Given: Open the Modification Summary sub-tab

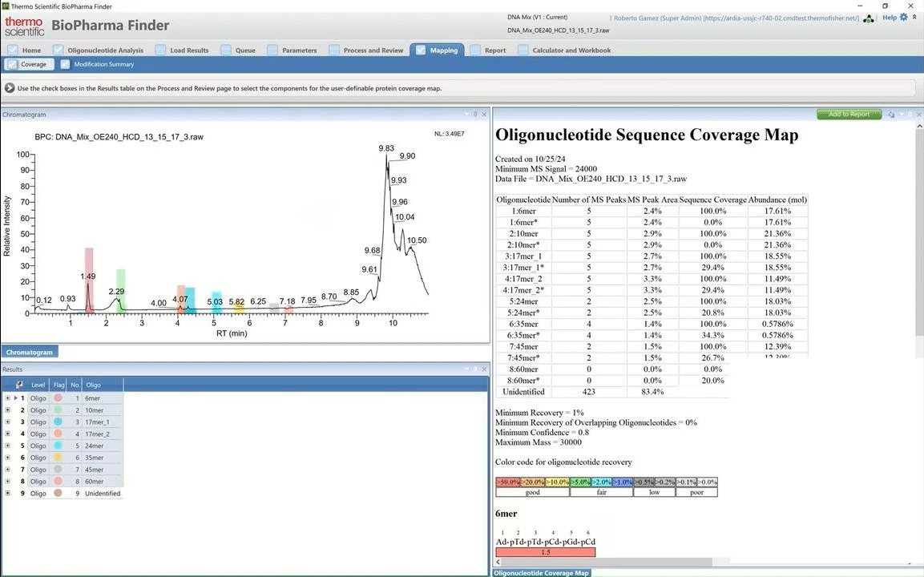Looking at the screenshot, I should click(x=98, y=64).
